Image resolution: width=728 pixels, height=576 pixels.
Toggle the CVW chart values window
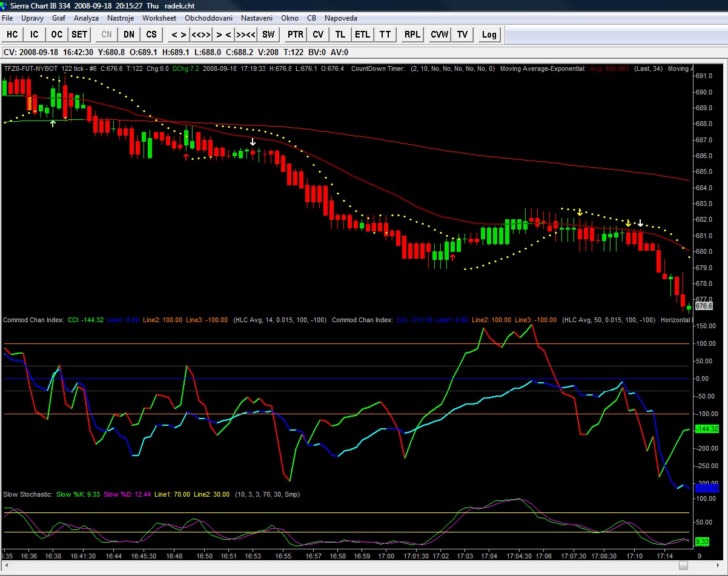(x=439, y=35)
